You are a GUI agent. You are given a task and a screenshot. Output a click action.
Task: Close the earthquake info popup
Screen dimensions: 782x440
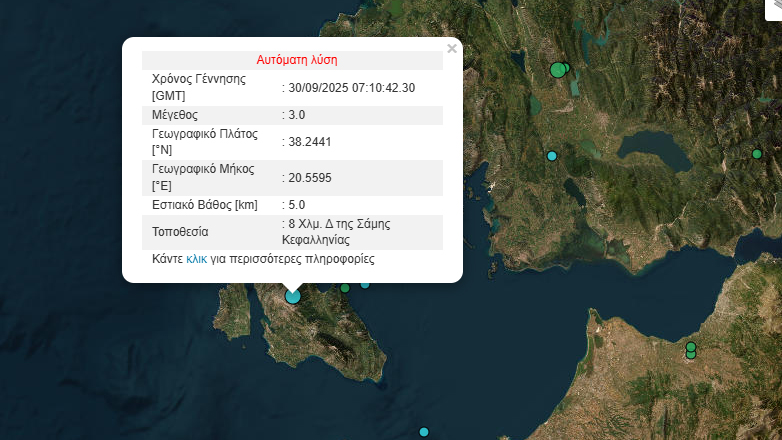[452, 48]
